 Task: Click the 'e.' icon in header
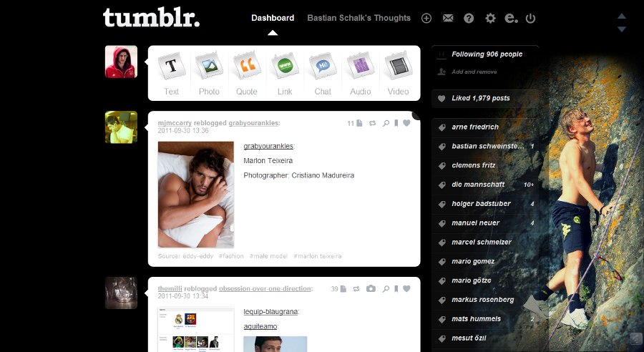click(x=511, y=18)
